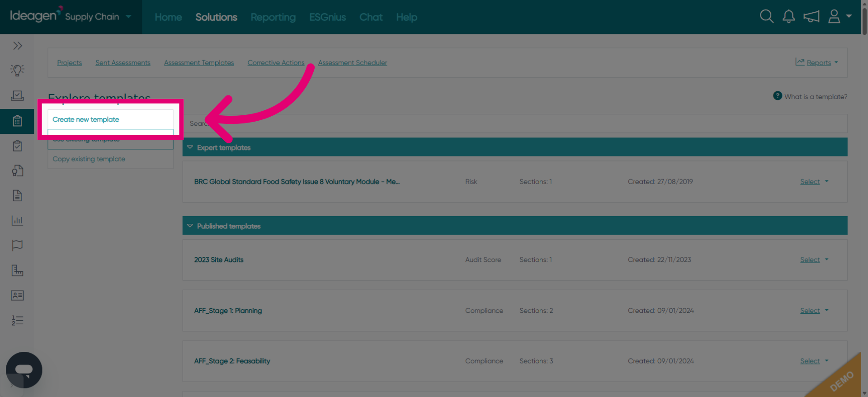
Task: Click the Ideagen logo
Action: click(36, 15)
